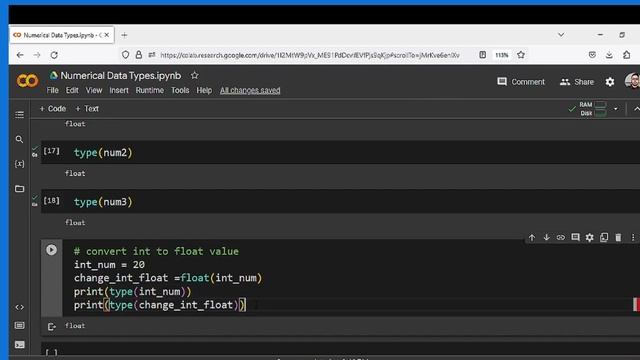Open the code snippets panel
640x360 pixels.
pyautogui.click(x=19, y=307)
